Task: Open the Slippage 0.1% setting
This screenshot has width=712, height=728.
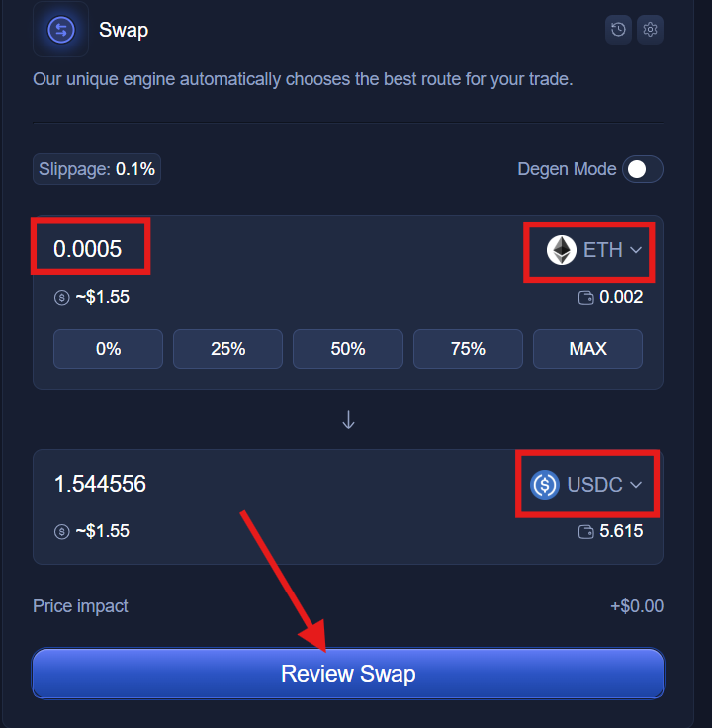Action: pyautogui.click(x=97, y=169)
